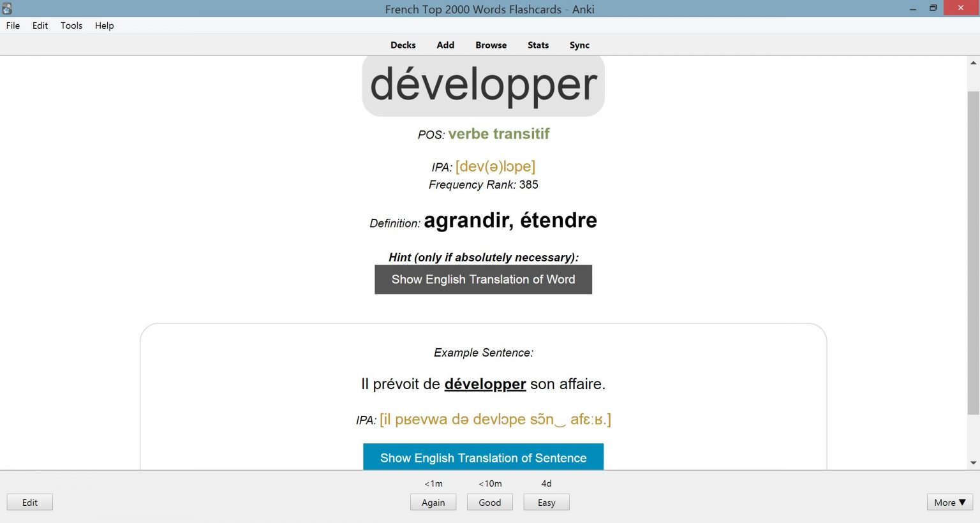The width and height of the screenshot is (980, 523).
Task: Open the File menu
Action: click(x=13, y=26)
